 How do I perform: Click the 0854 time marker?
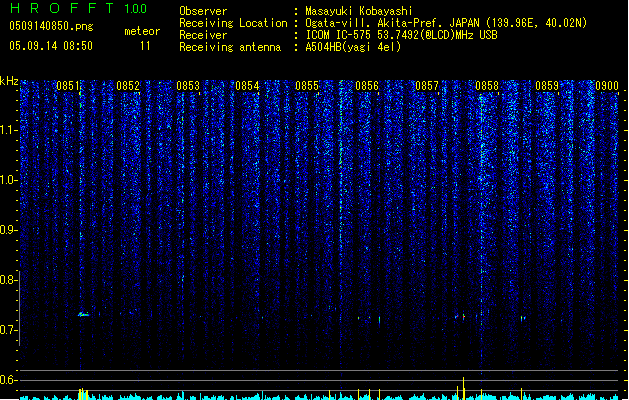(x=247, y=86)
